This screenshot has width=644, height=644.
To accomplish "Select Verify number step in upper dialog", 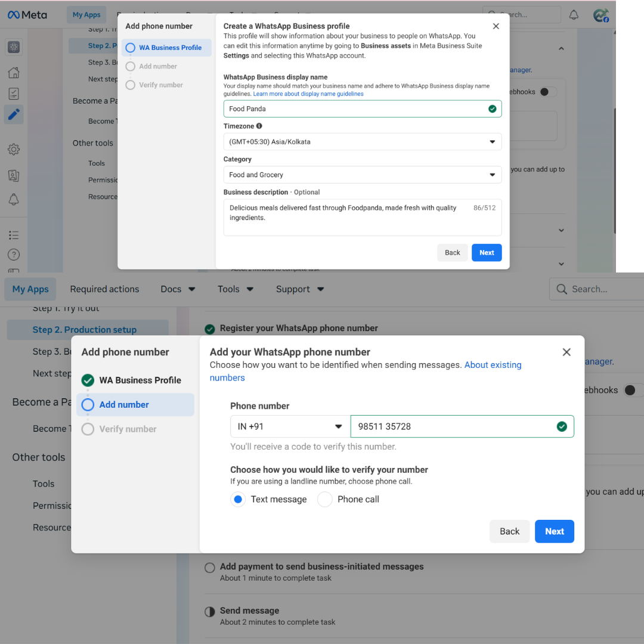I will [x=154, y=85].
